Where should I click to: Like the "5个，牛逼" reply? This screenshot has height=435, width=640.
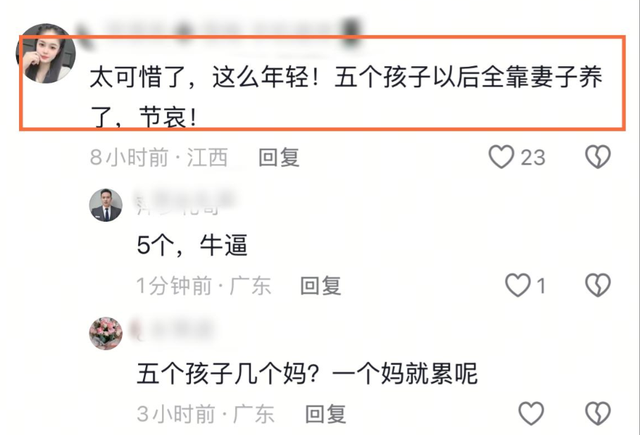pyautogui.click(x=518, y=285)
